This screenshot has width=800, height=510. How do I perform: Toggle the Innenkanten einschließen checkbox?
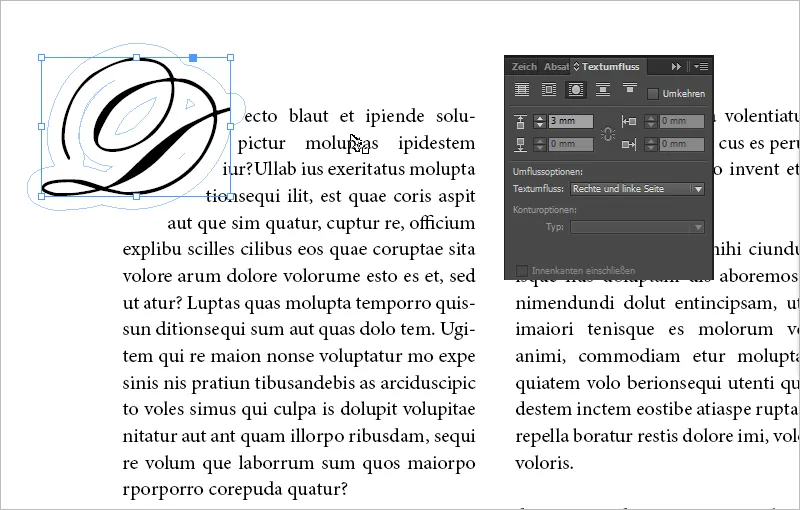(x=521, y=270)
